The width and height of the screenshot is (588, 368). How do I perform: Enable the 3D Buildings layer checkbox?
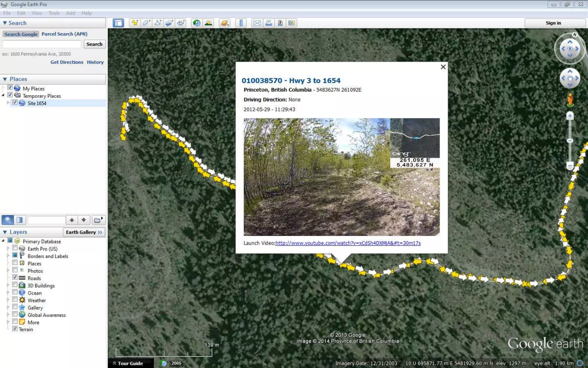pyautogui.click(x=15, y=285)
